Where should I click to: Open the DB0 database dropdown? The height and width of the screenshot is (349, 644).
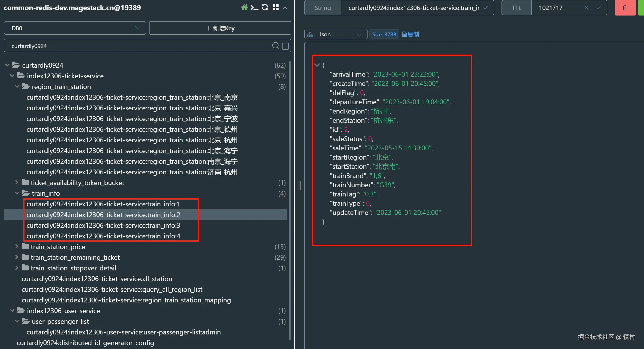(x=75, y=28)
